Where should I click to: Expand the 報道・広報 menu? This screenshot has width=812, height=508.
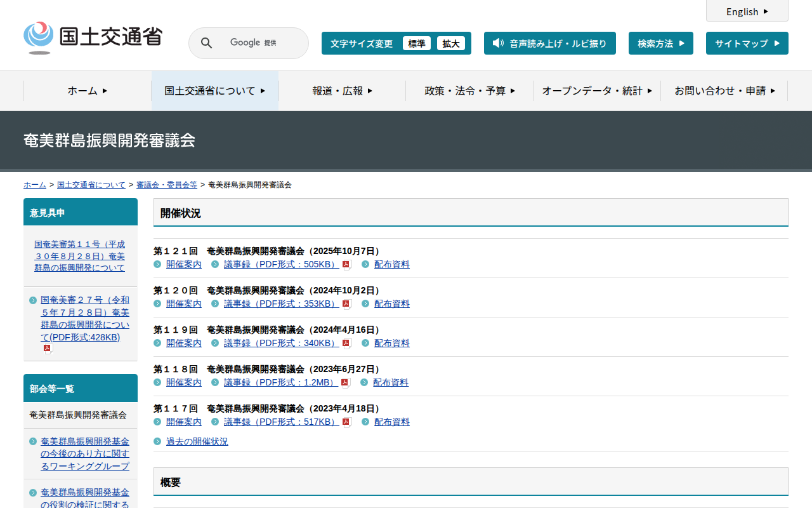(x=342, y=91)
